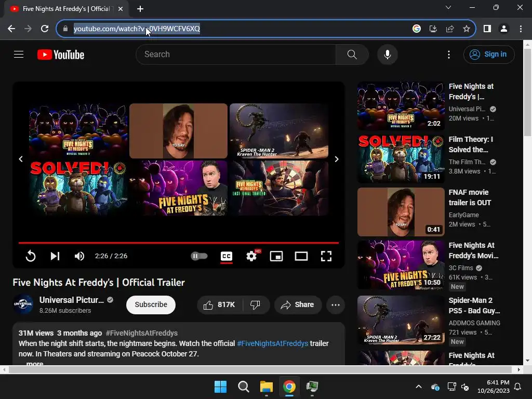Open the 3C Films sidebar video thumbnail
The height and width of the screenshot is (399, 532).
pos(401,264)
